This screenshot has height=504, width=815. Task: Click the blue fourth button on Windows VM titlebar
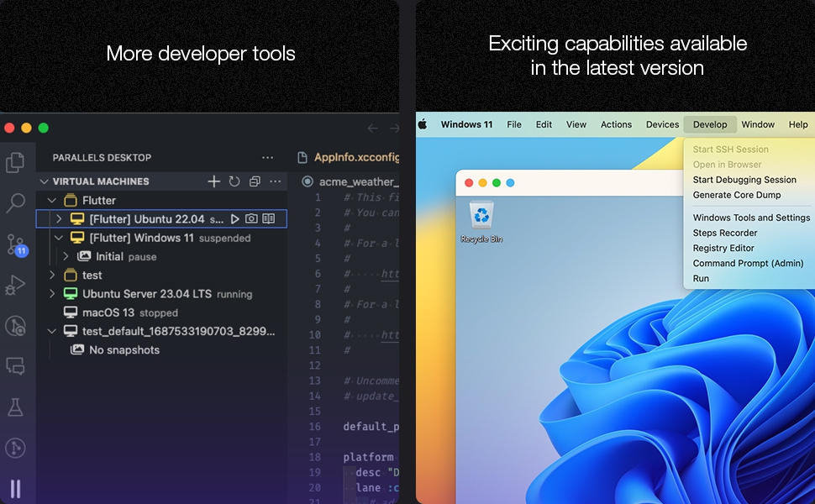[510, 183]
